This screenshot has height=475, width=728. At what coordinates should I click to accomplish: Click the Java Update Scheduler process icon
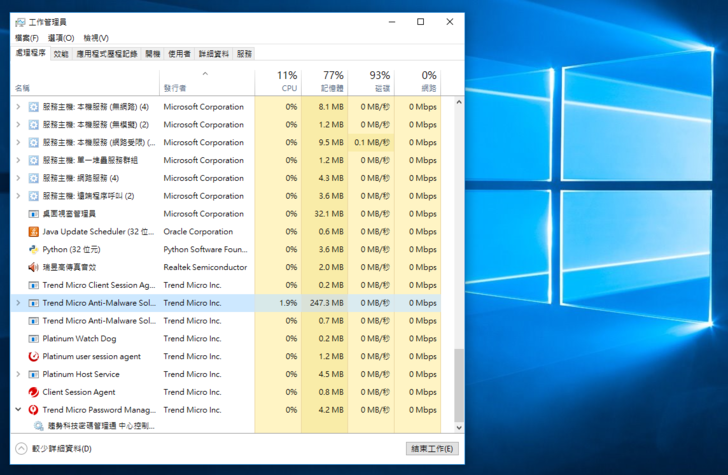click(33, 232)
